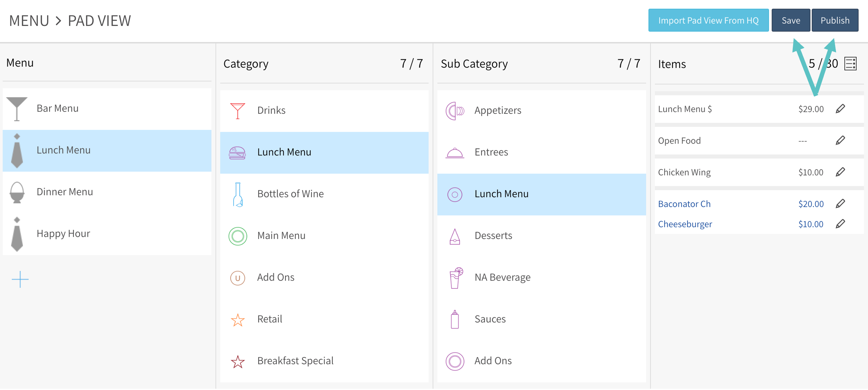Click the pencil icon for Chicken Wing
This screenshot has height=390, width=868.
coord(840,172)
